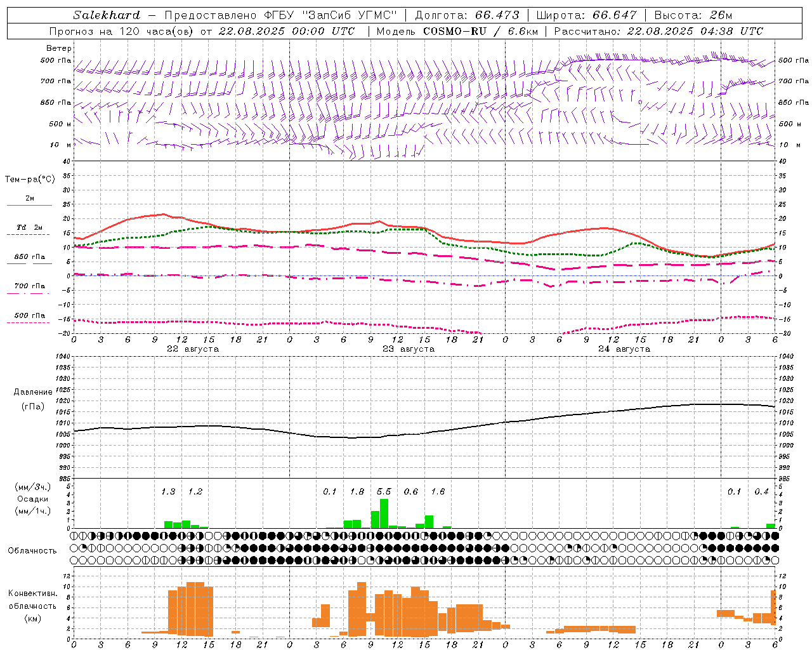
Task: Click the Высота: 26м value
Action: click(x=693, y=15)
